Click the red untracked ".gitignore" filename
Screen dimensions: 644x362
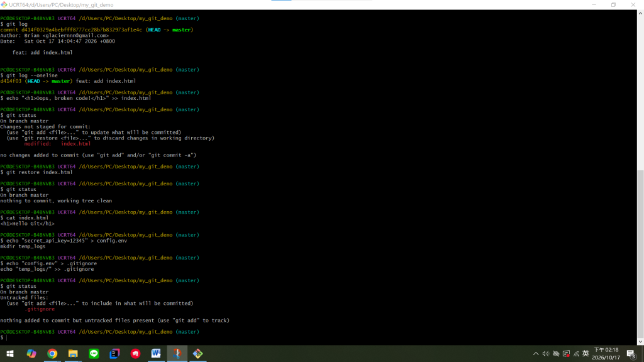point(40,309)
